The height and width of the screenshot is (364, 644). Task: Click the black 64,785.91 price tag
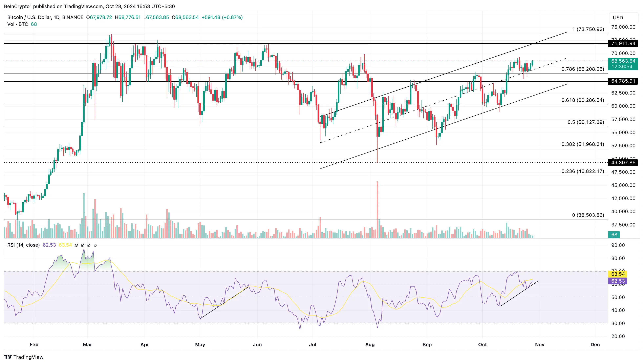pyautogui.click(x=623, y=81)
